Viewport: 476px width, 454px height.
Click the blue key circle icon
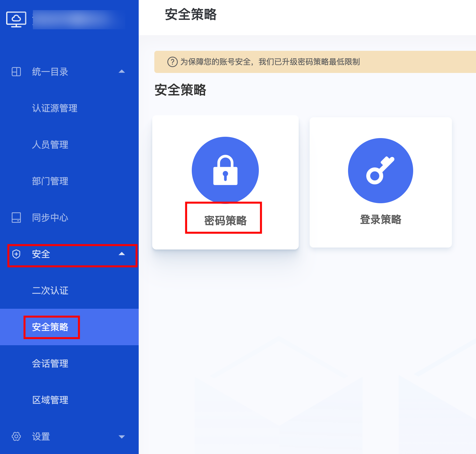coord(381,171)
